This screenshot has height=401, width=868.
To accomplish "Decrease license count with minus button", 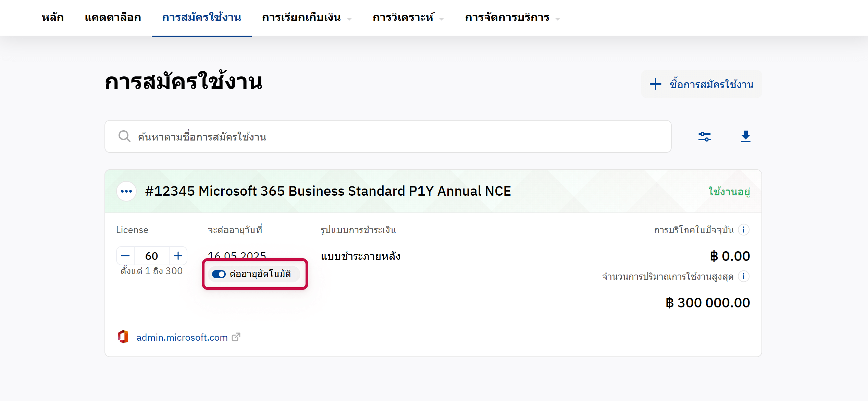I will 125,256.
